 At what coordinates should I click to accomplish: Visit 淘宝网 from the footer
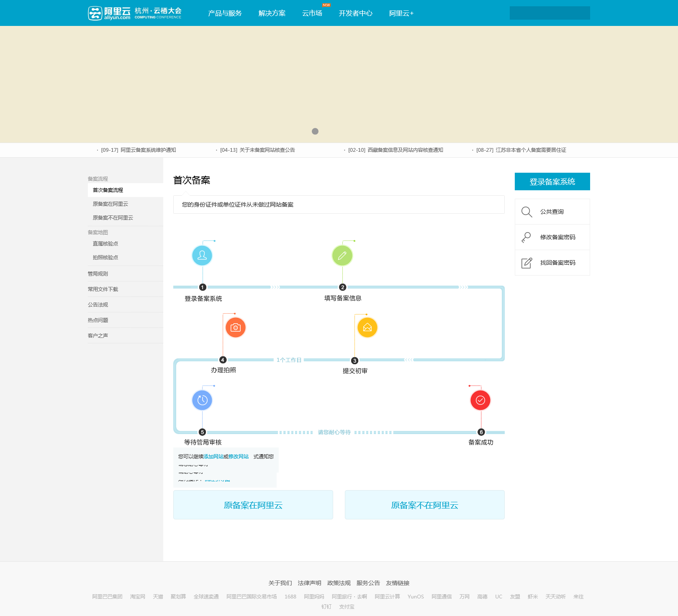pos(138,597)
